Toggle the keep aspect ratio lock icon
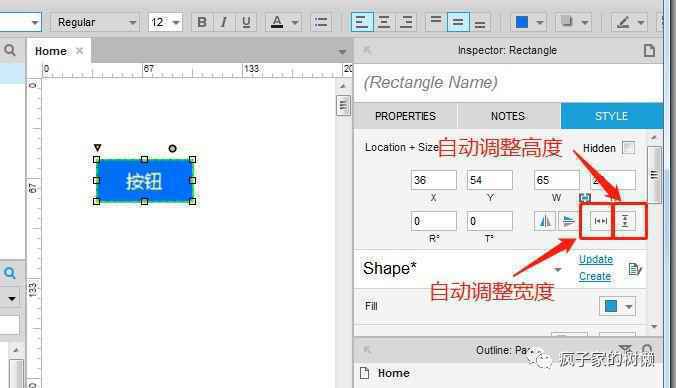The image size is (676, 388). [x=585, y=198]
